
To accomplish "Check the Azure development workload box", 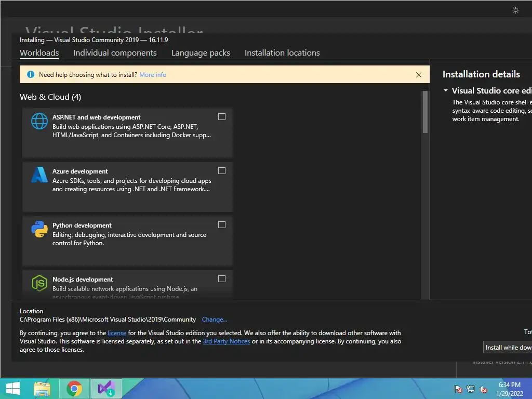I will point(221,170).
